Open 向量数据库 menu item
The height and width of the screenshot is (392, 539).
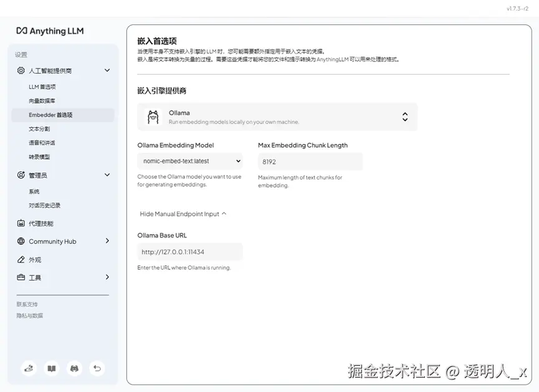[x=42, y=101]
